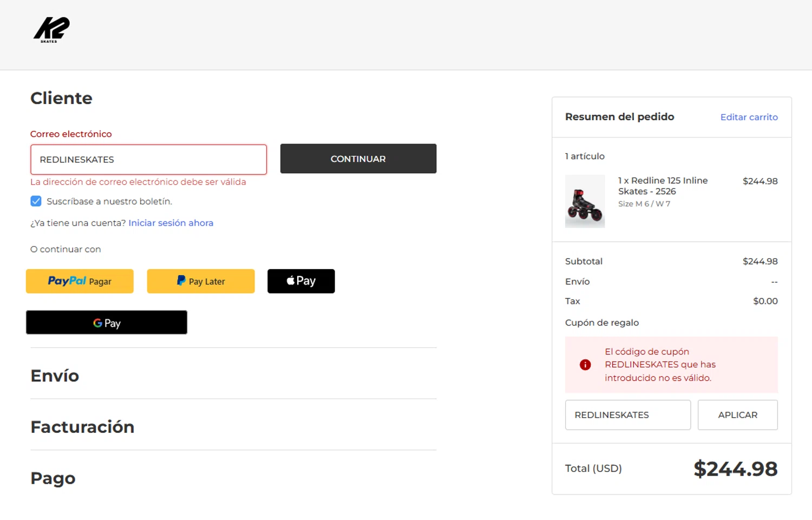This screenshot has width=812, height=520.
Task: Click the Tax $0.00 value
Action: click(x=765, y=301)
